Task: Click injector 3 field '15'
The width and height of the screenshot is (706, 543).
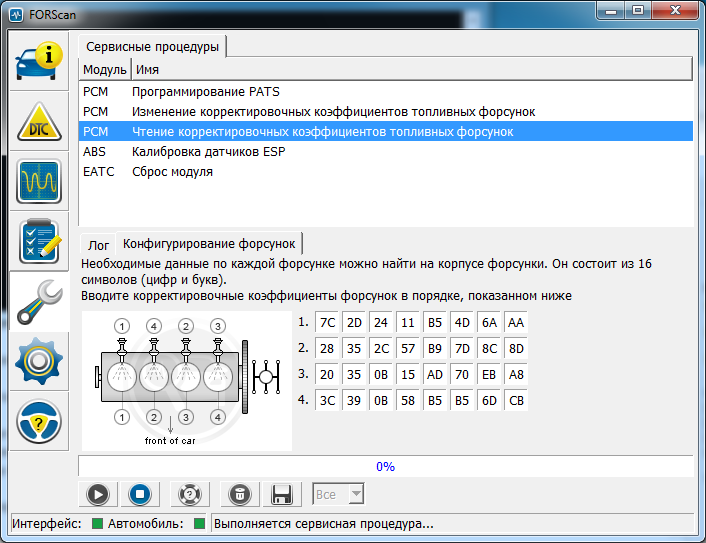Action: [x=408, y=375]
